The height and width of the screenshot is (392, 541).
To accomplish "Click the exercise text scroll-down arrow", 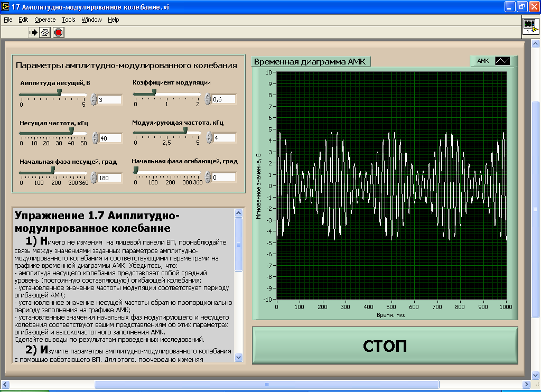I will pos(238,357).
